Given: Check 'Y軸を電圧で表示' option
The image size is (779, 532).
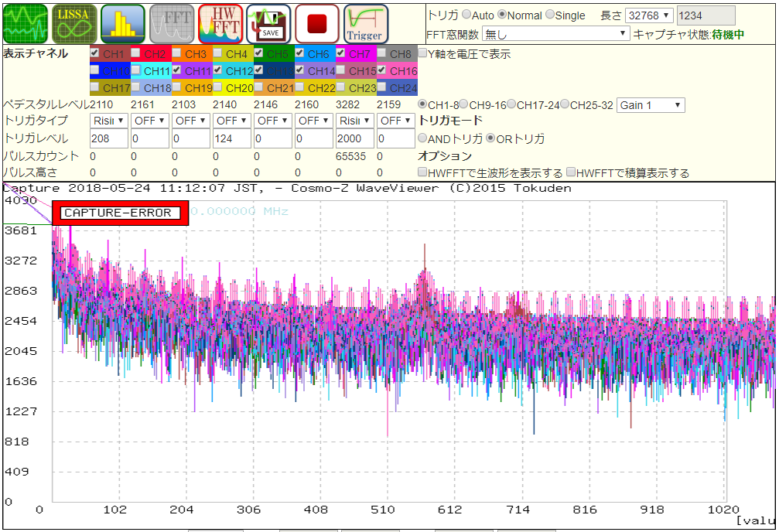Looking at the screenshot, I should tap(422, 54).
